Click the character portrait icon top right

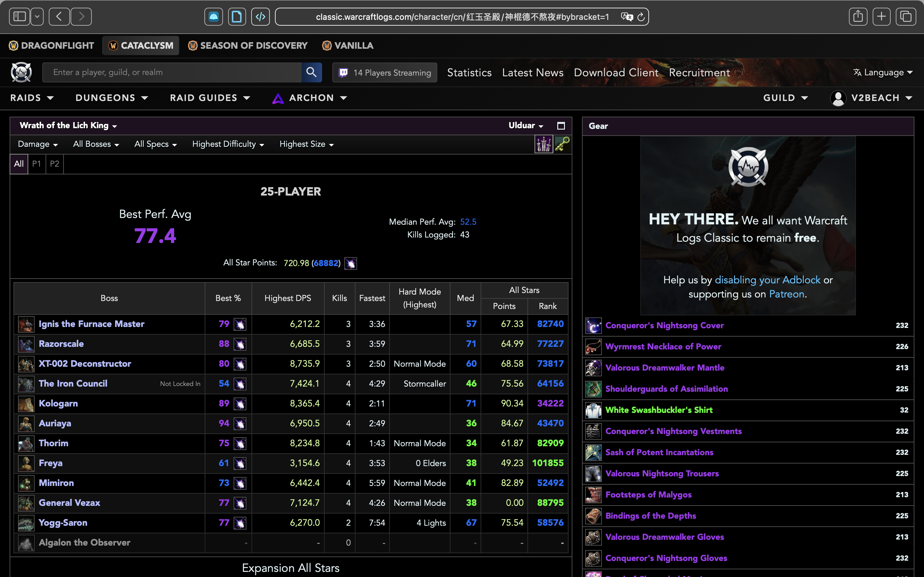point(837,98)
